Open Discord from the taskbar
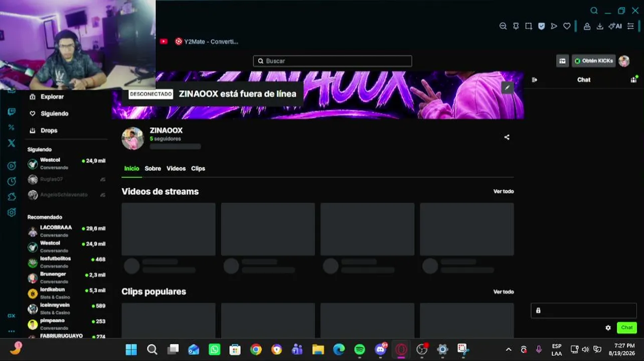This screenshot has height=361, width=644. pyautogui.click(x=380, y=349)
